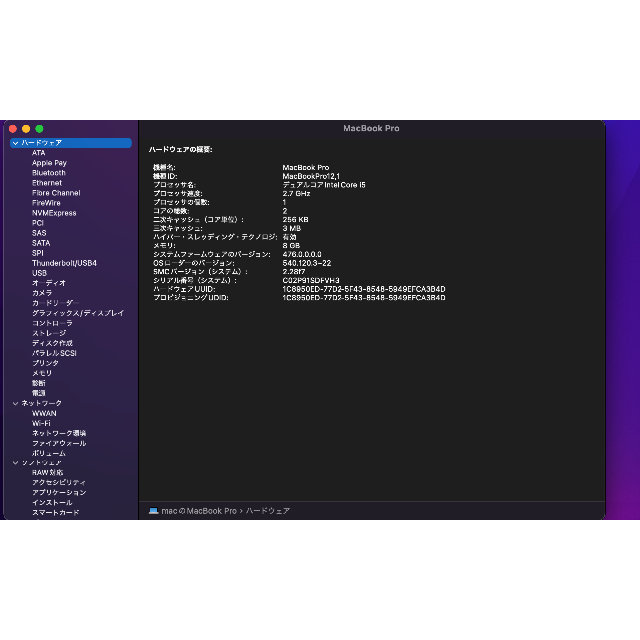This screenshot has width=640, height=640.
Task: Select ATA in the sidebar
Action: (38, 153)
